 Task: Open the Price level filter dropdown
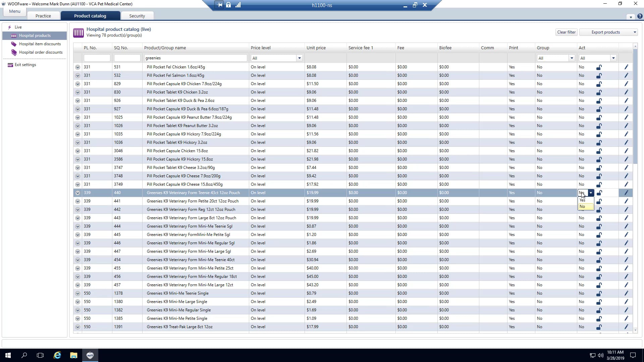click(x=299, y=58)
